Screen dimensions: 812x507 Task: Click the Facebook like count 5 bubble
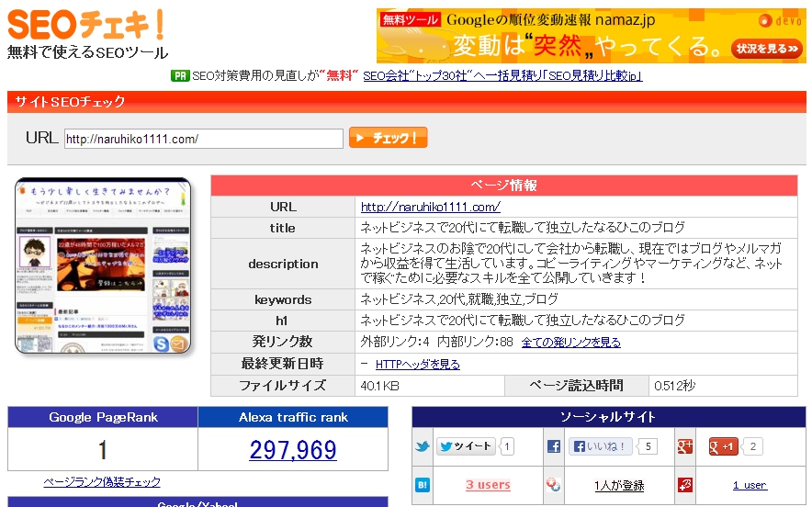pos(648,446)
